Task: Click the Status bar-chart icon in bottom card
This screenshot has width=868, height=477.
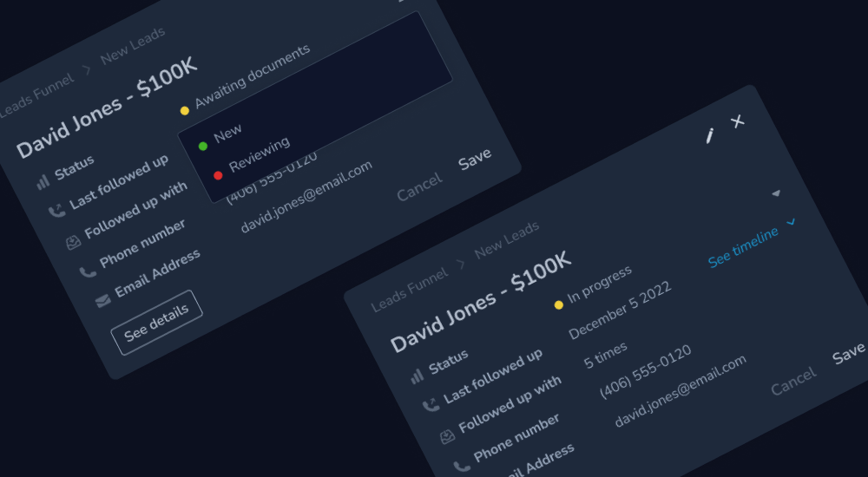Action: click(417, 377)
